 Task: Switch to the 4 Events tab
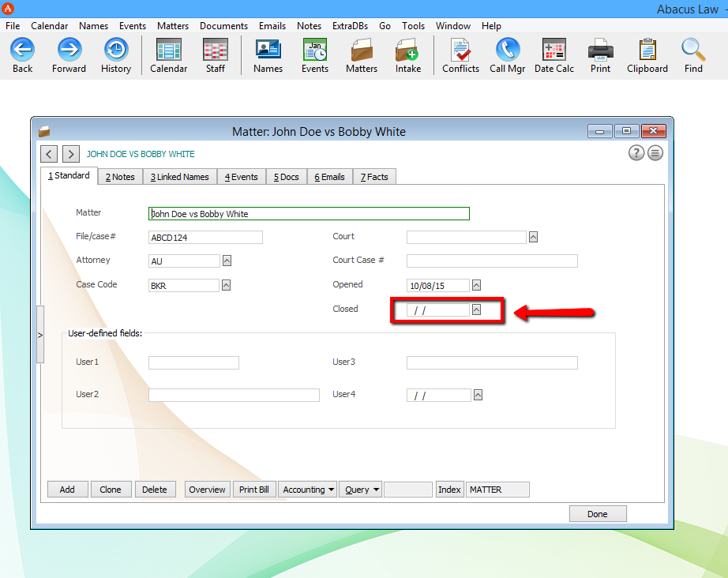(x=242, y=177)
